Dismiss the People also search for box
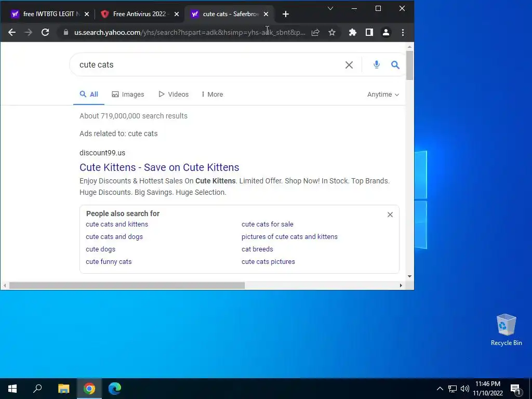The width and height of the screenshot is (532, 399). [x=390, y=215]
